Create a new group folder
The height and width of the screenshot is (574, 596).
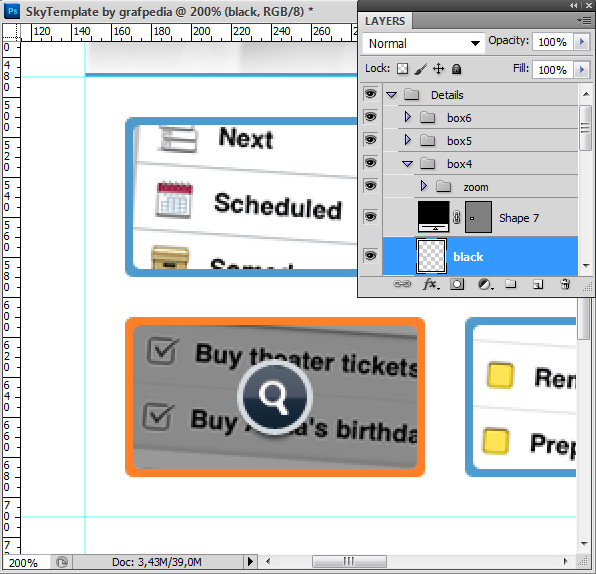point(510,284)
